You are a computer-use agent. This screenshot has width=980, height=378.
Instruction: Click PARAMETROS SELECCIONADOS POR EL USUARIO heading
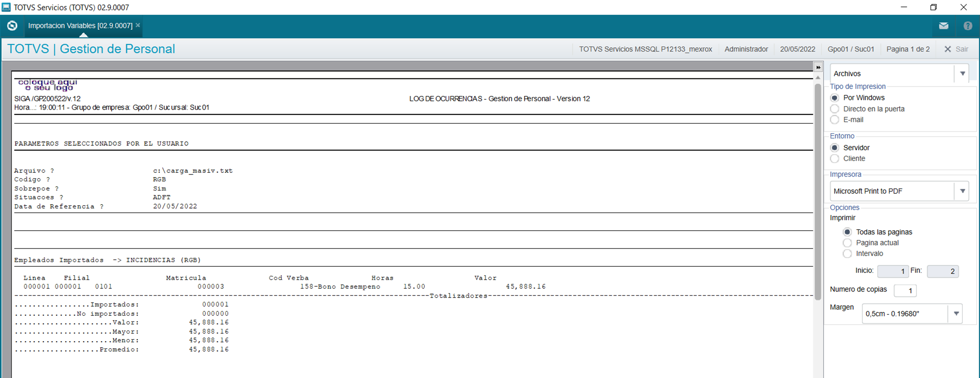(102, 144)
